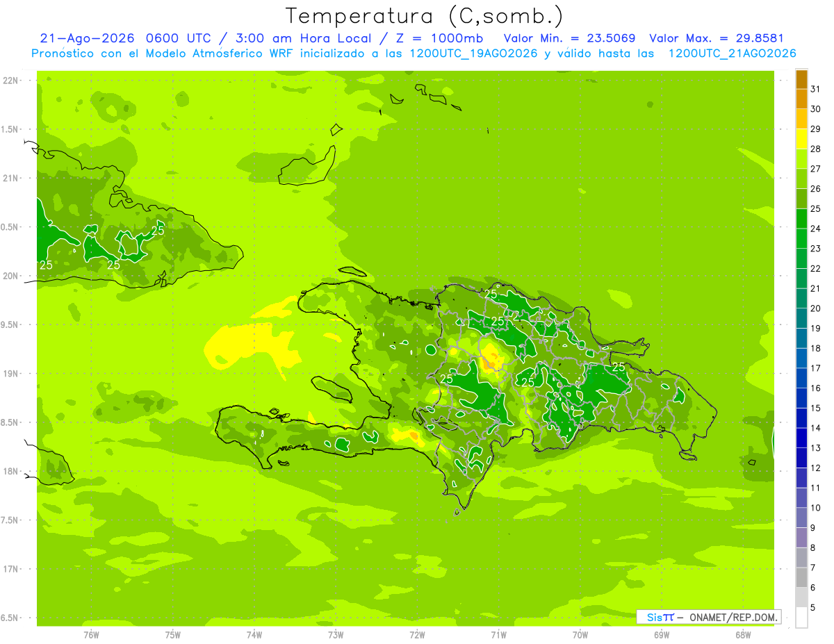Pick the gray swatch between 6 and 7

[x=801, y=578]
